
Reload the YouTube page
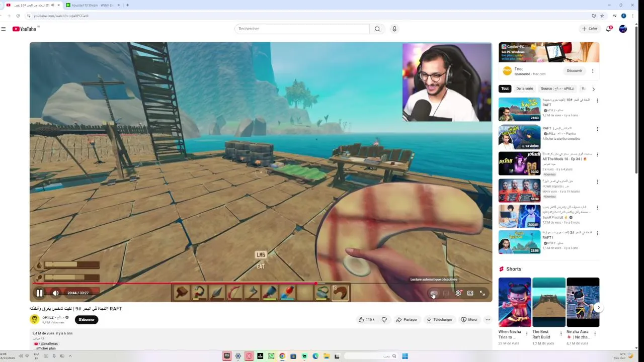18,16
